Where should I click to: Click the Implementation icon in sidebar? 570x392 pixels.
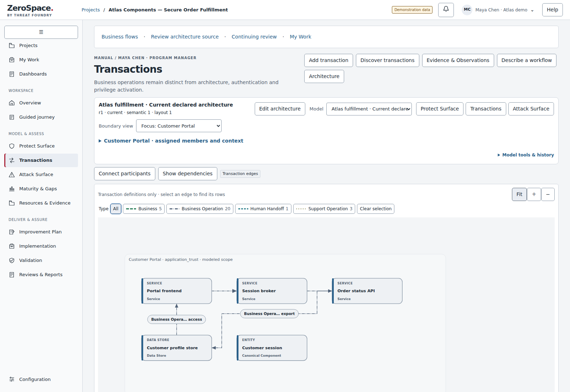(12, 246)
